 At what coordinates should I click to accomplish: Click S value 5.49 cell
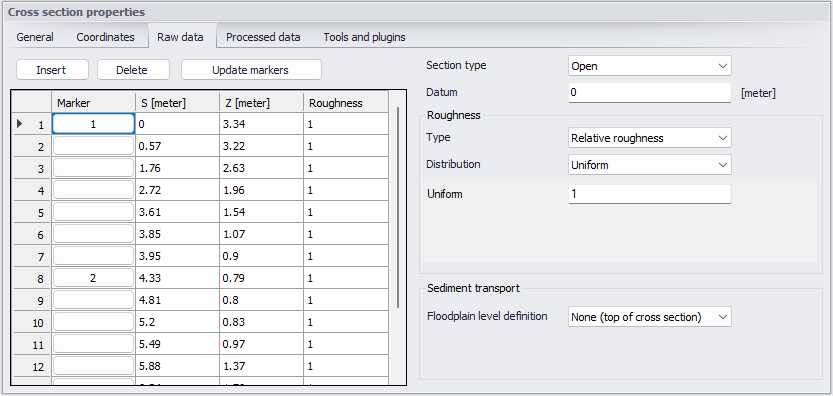177,344
